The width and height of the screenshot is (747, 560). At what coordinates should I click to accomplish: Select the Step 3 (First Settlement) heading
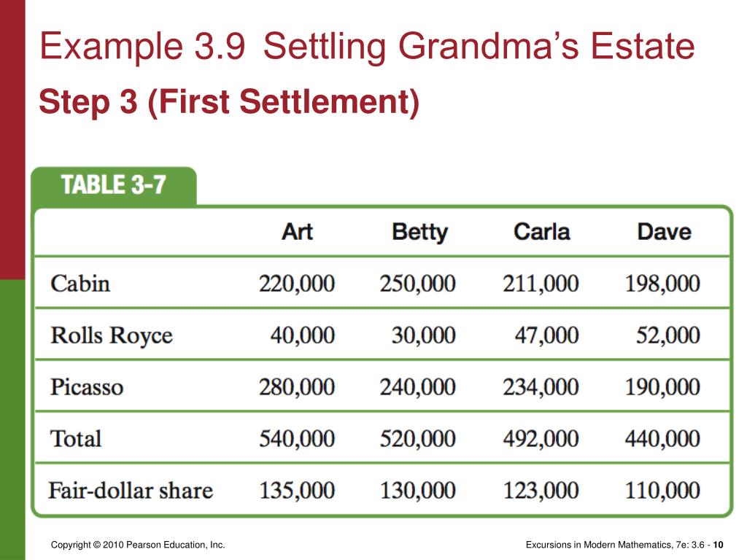228,102
